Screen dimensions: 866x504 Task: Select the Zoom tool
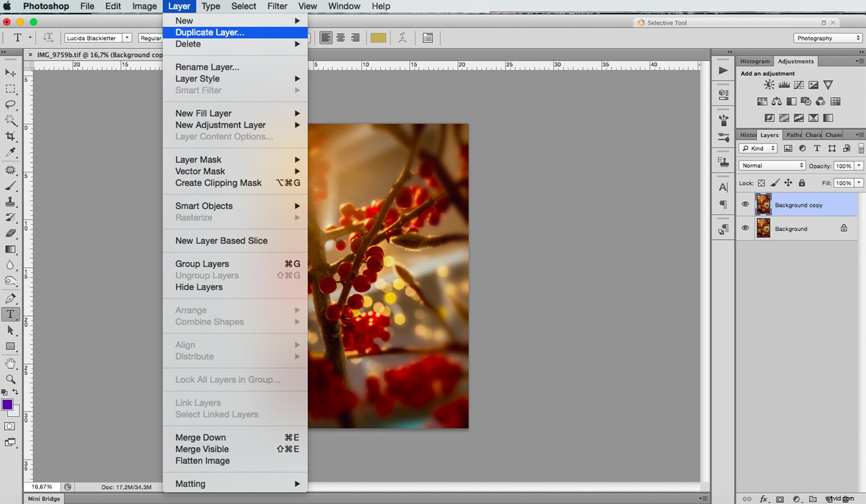click(x=10, y=379)
